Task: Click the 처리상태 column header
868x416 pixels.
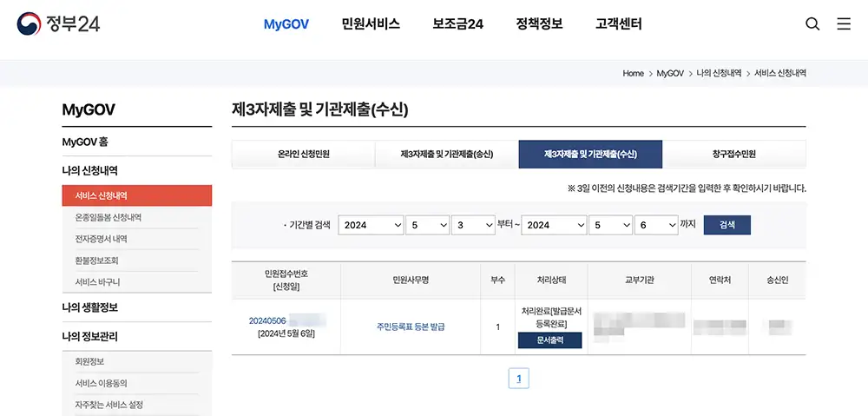Action: 551,281
